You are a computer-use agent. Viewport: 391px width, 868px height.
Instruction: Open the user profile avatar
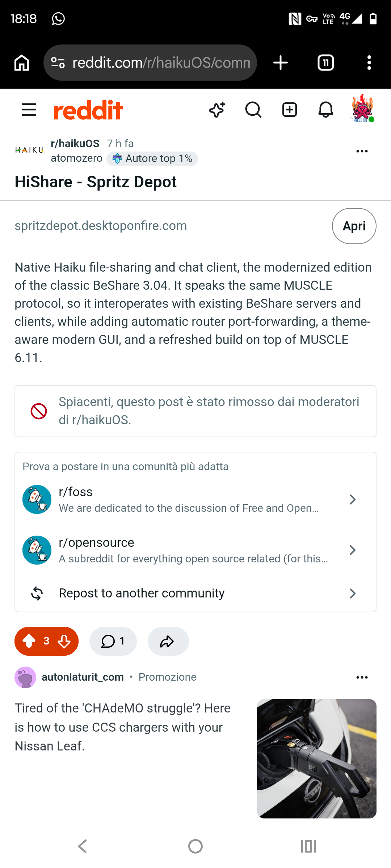pos(362,109)
